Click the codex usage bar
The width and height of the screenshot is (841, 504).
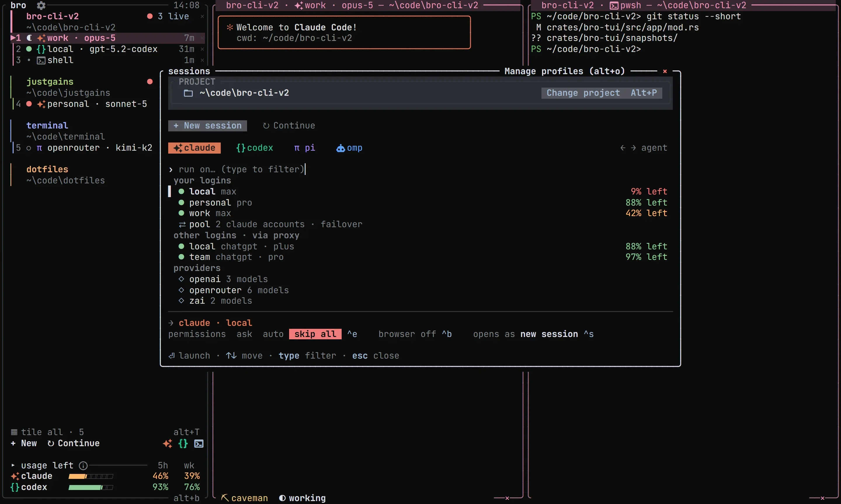(91, 487)
